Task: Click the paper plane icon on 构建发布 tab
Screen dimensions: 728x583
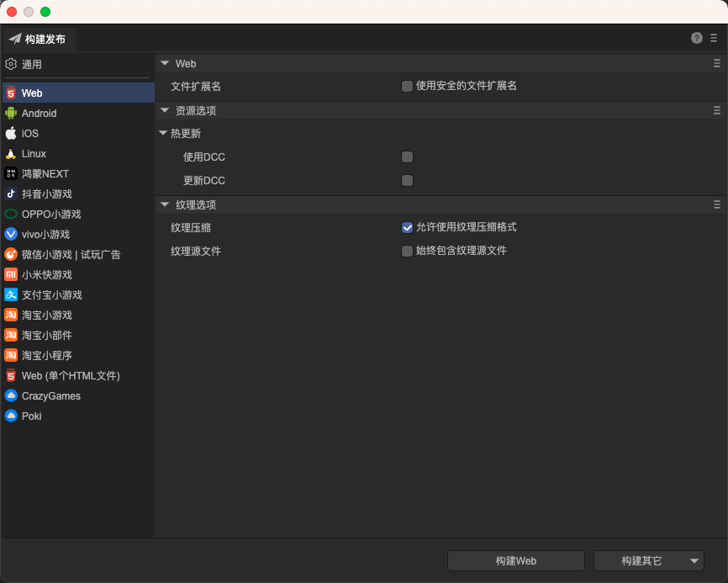Action: pos(15,39)
